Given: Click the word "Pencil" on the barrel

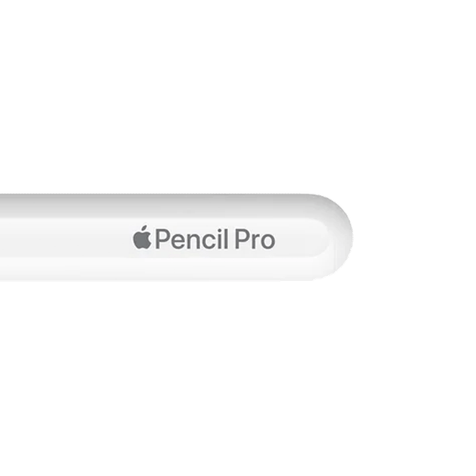Looking at the screenshot, I should click(192, 239).
